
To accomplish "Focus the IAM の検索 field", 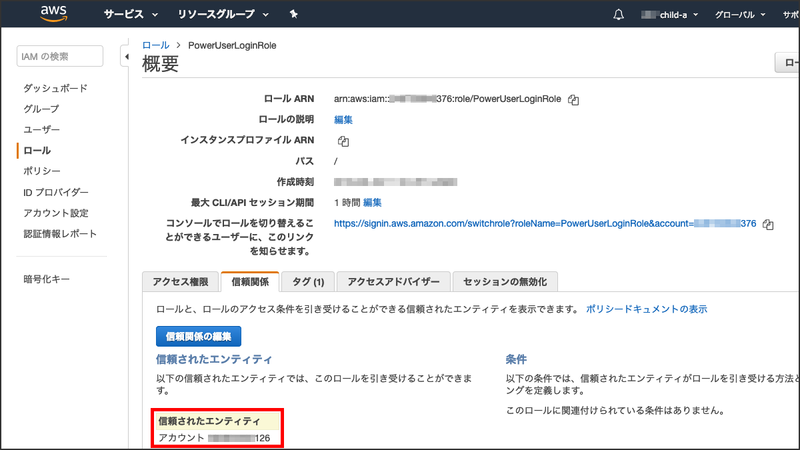I will 60,56.
